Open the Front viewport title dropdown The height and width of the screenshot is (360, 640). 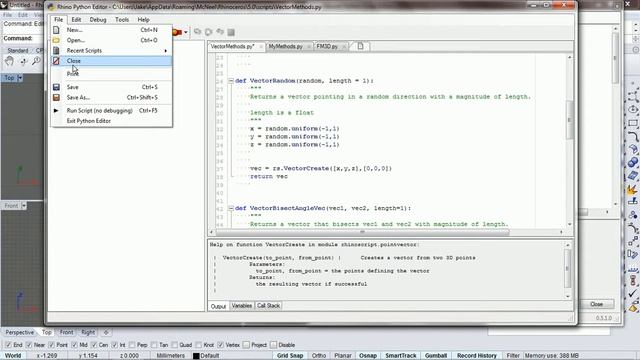(x=24, y=206)
